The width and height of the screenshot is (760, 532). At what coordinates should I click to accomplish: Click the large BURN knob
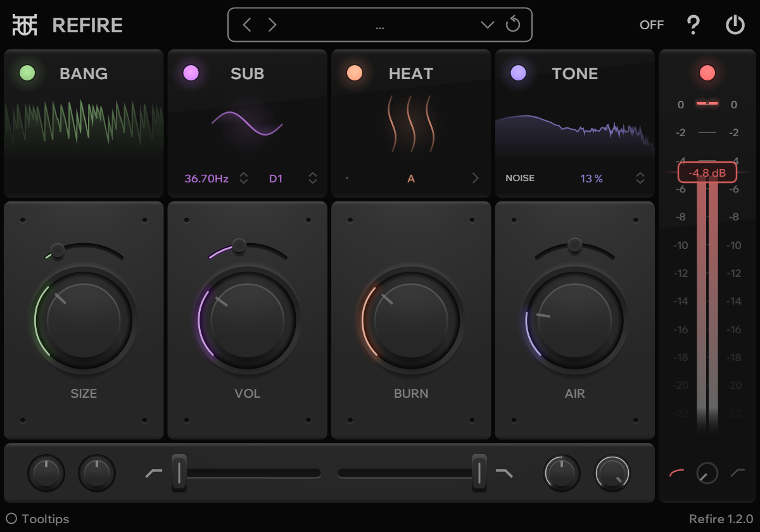click(x=411, y=320)
